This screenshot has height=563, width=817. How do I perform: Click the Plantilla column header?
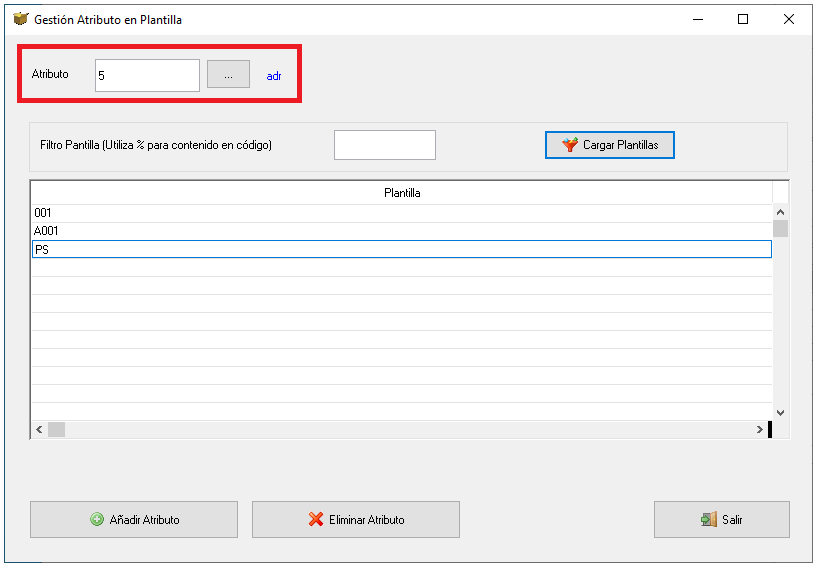point(402,193)
